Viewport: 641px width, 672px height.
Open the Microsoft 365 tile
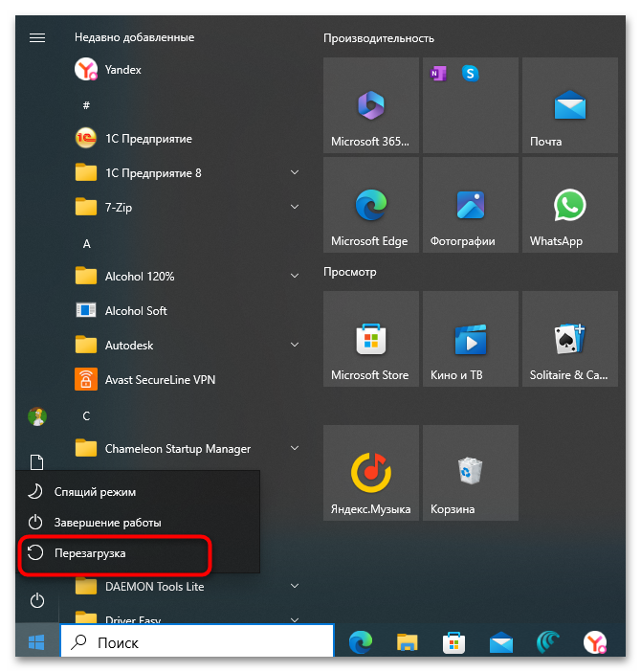pyautogui.click(x=371, y=105)
